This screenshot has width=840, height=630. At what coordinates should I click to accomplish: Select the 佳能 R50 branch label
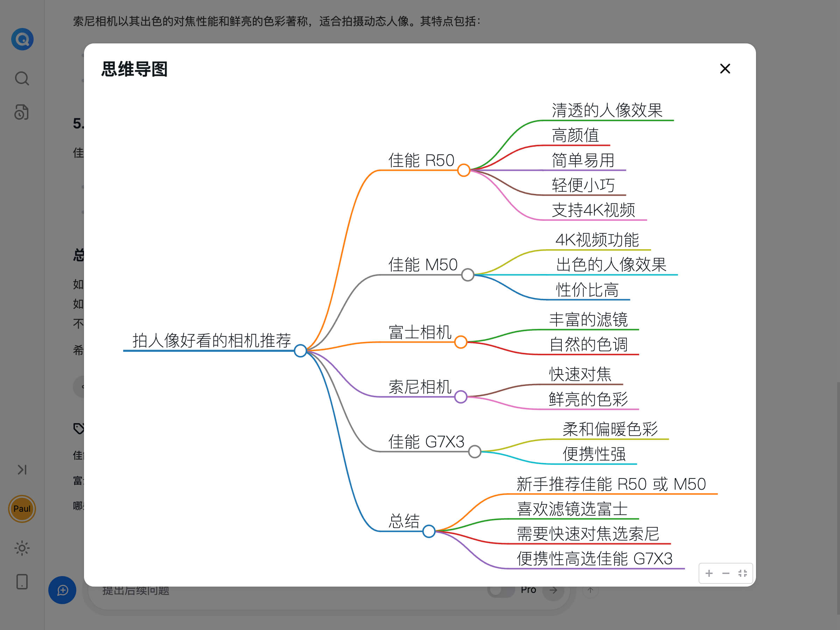[421, 160]
